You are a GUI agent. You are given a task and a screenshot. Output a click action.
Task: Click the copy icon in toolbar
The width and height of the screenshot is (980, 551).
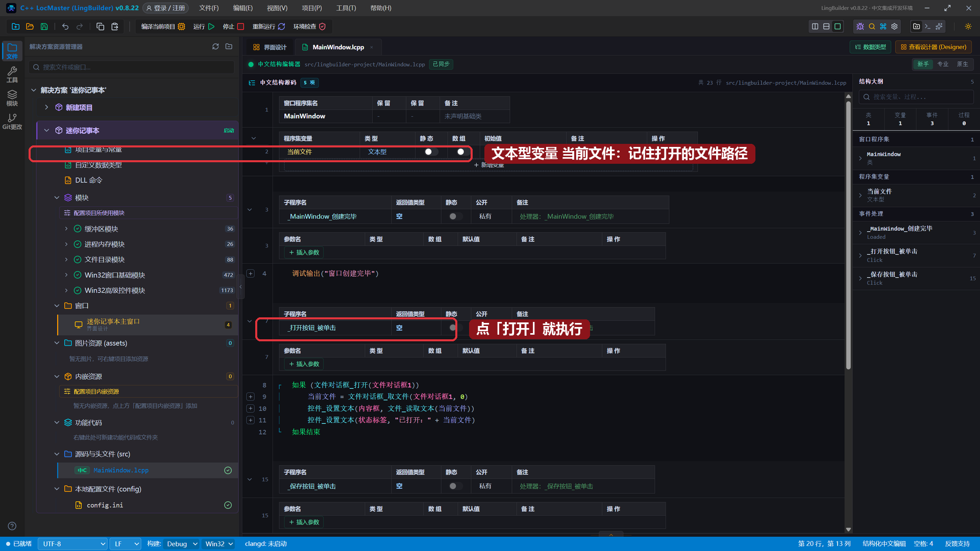[100, 27]
